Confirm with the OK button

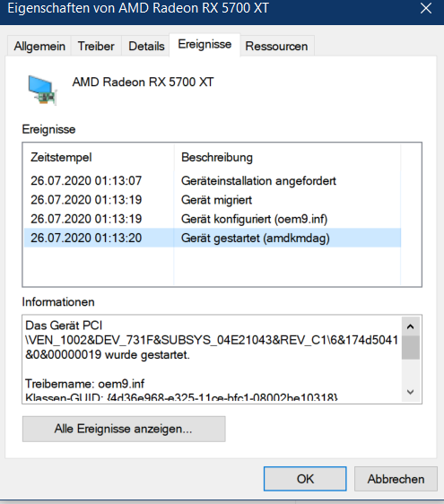pos(305,479)
